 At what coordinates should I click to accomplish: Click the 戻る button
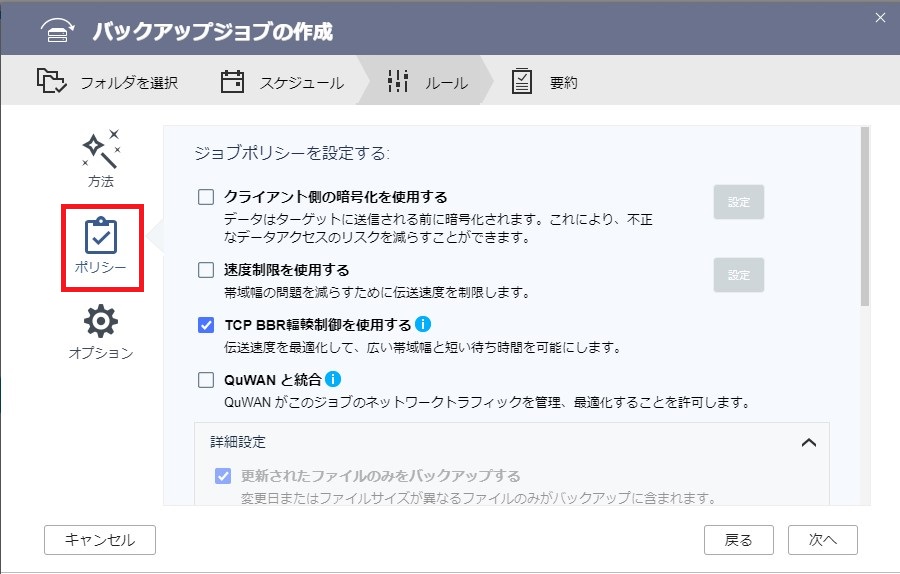(x=739, y=540)
